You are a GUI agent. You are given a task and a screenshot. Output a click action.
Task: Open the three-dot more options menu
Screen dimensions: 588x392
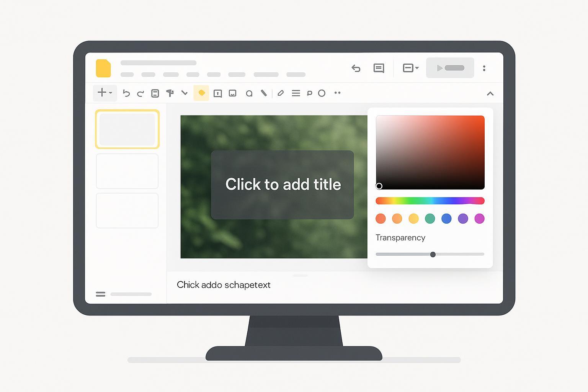click(484, 68)
